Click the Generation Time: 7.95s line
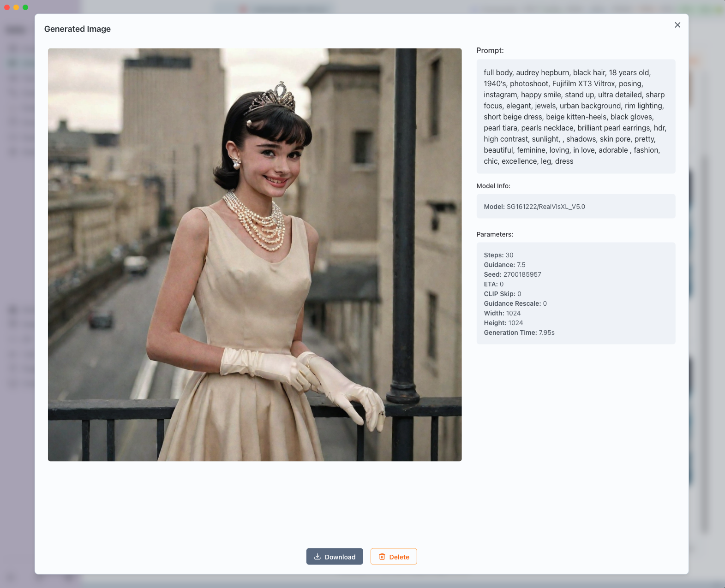 coord(519,333)
